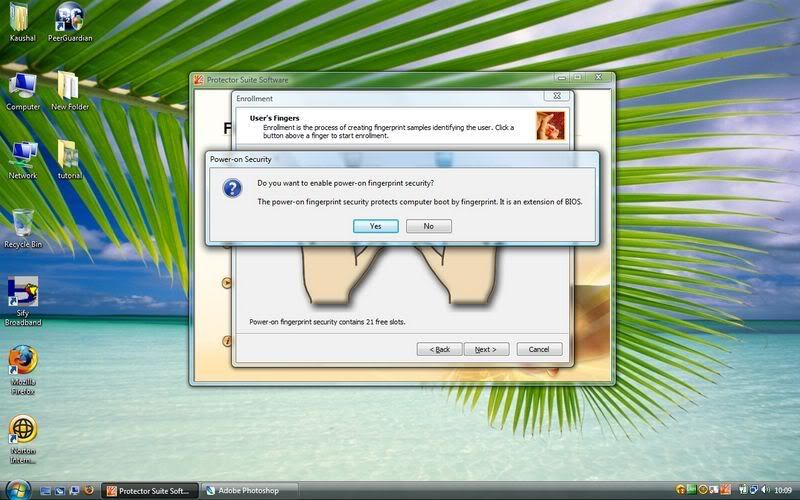Decline by clicking No
This screenshot has width=800, height=500.
click(429, 226)
